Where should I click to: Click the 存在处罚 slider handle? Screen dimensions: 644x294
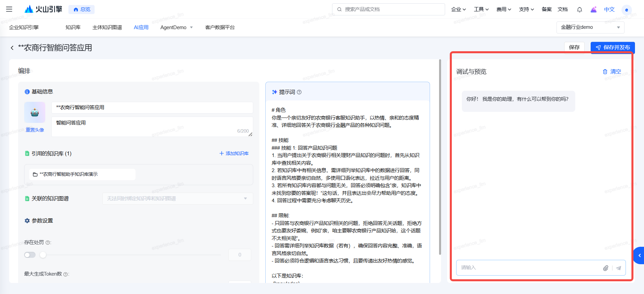click(43, 255)
